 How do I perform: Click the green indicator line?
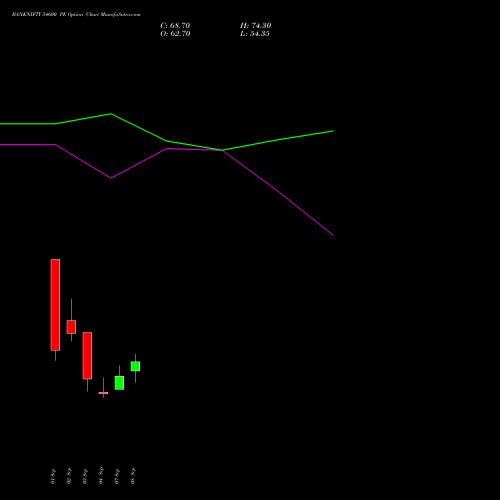pyautogui.click(x=167, y=141)
